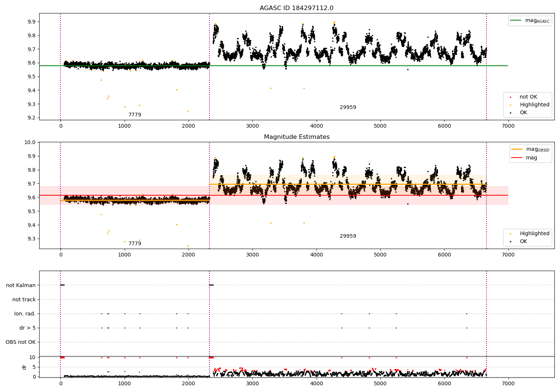560x392 pixels.
Task: Click the red 'mag' legend line in middle plot
Action: [517, 158]
